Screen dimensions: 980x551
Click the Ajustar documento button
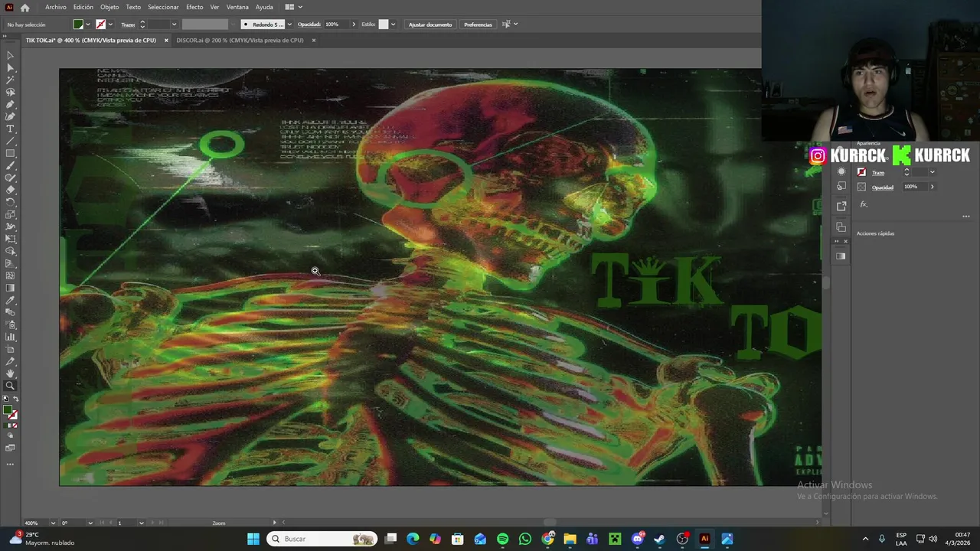pyautogui.click(x=430, y=24)
